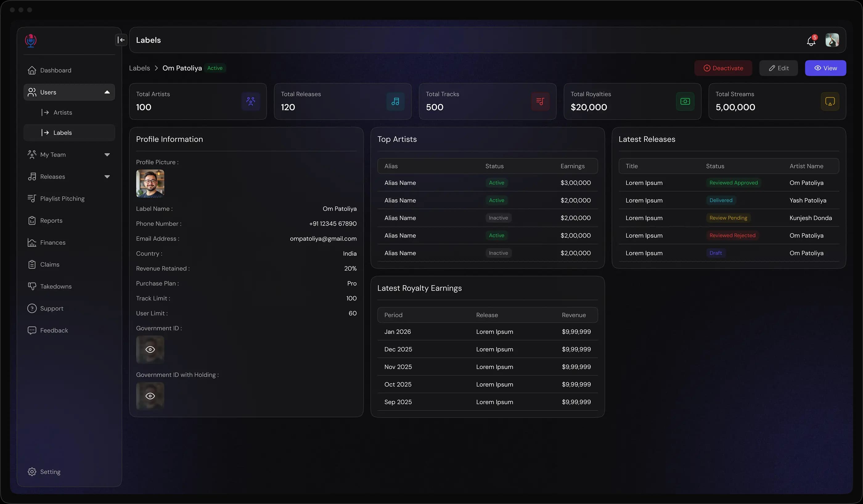Screen dimensions: 863x504
Task: Click the Yash Patoliya artist name
Action: click(x=808, y=200)
